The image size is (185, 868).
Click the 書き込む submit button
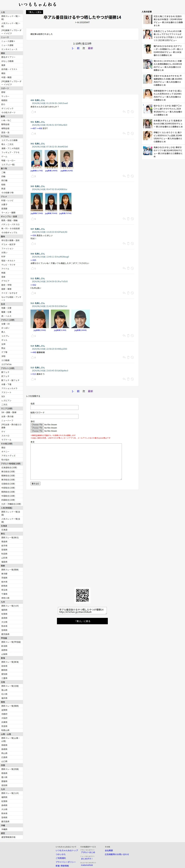pyautogui.click(x=35, y=483)
